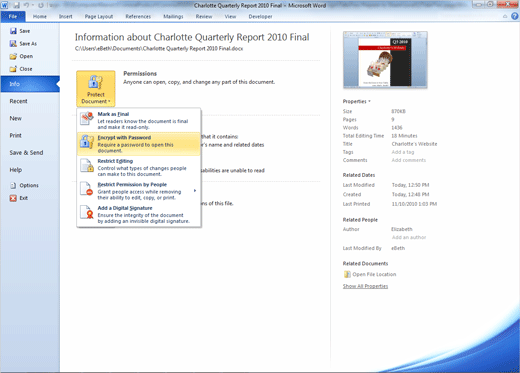Click the Last Modified value Today, 12:50 PM

click(410, 185)
